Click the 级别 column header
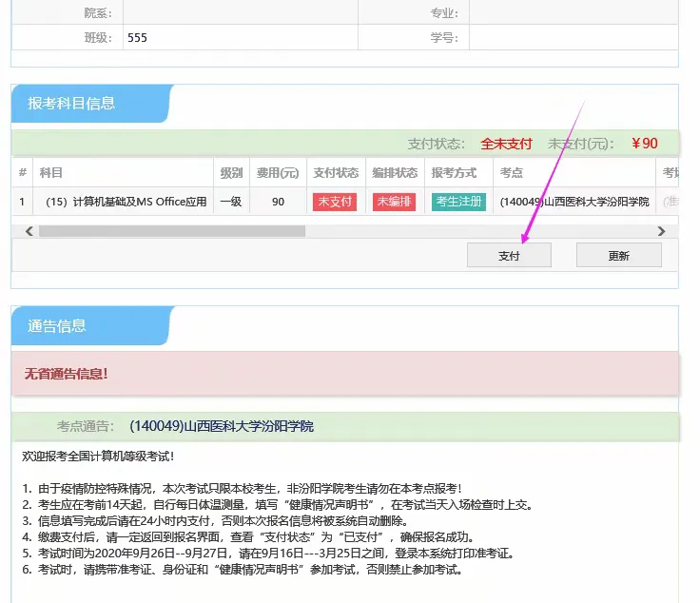Viewport: 700px width, 603px height. coord(231,173)
